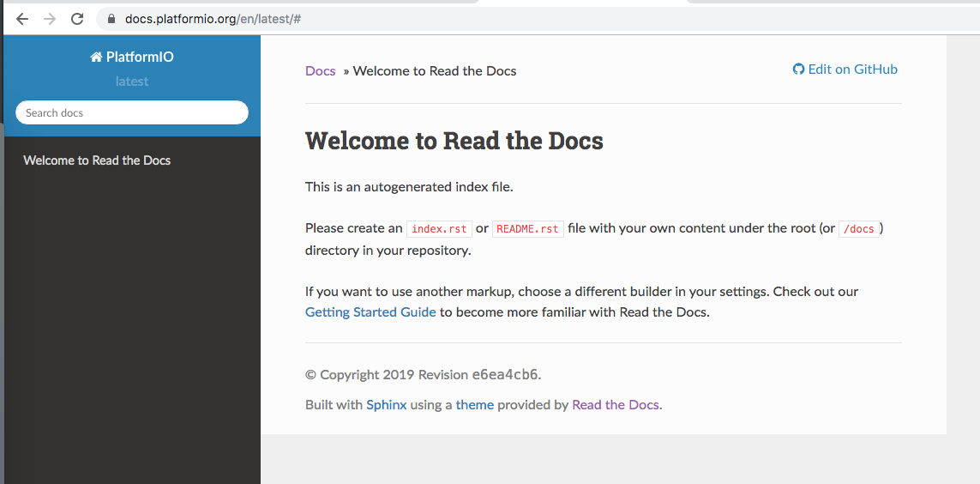The width and height of the screenshot is (980, 484).
Task: Click the browser back arrow
Action: click(x=22, y=19)
